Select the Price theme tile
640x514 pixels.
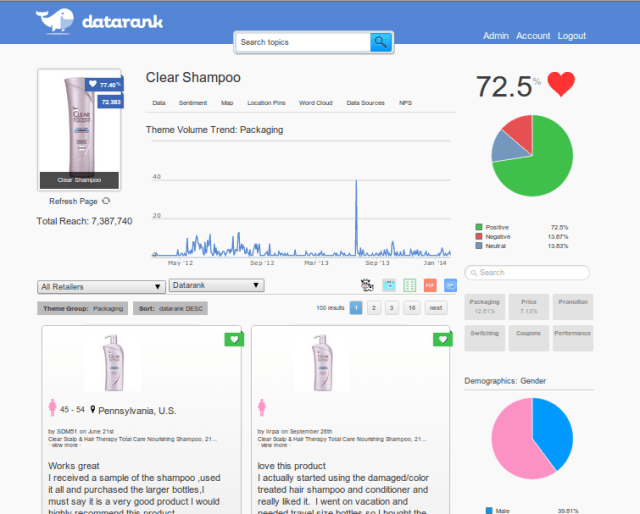coord(529,307)
